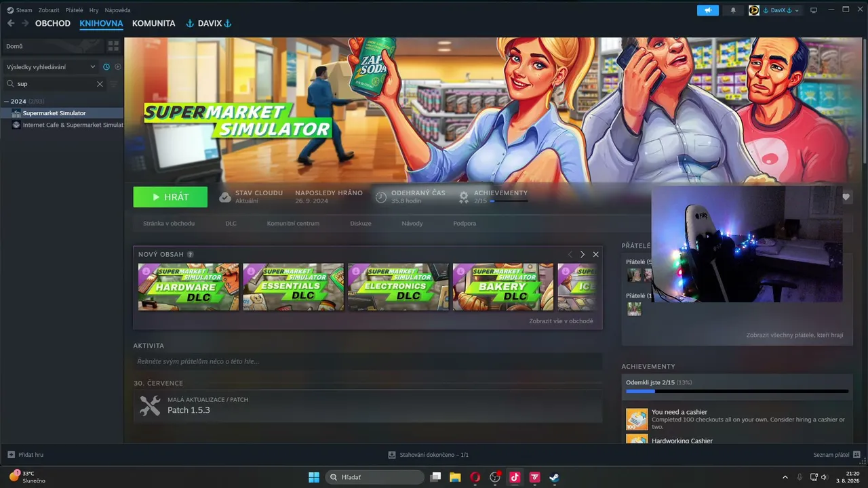Add game to favorites with heart icon

(x=846, y=197)
